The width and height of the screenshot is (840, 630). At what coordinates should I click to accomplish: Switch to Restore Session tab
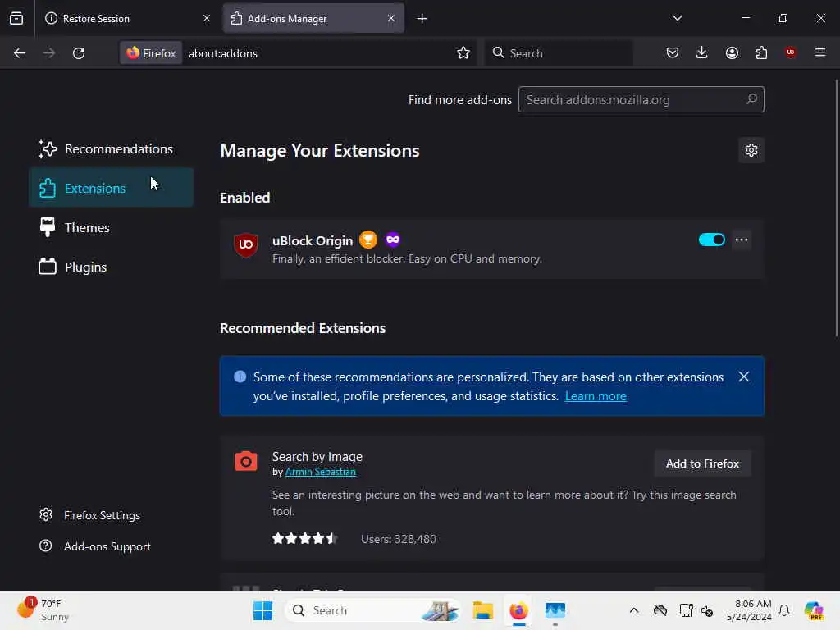[x=127, y=18]
